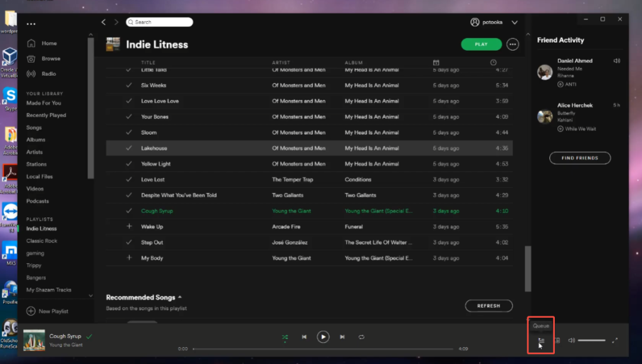This screenshot has width=642, height=364.
Task: Open Radio in the sidebar
Action: click(48, 74)
